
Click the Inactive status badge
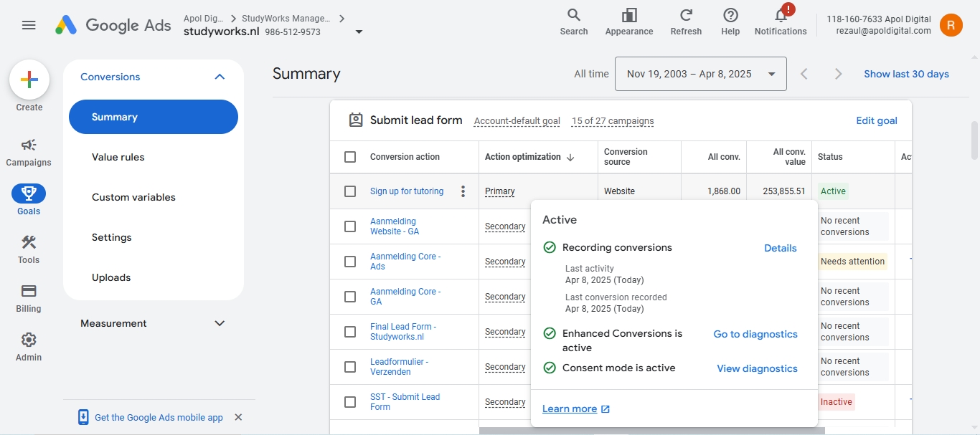[837, 402]
